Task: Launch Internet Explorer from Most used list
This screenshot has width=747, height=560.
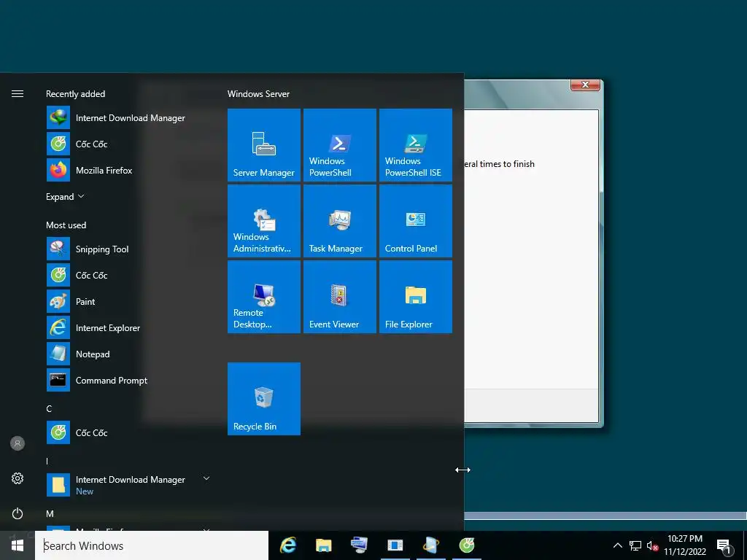Action: click(x=128, y=327)
